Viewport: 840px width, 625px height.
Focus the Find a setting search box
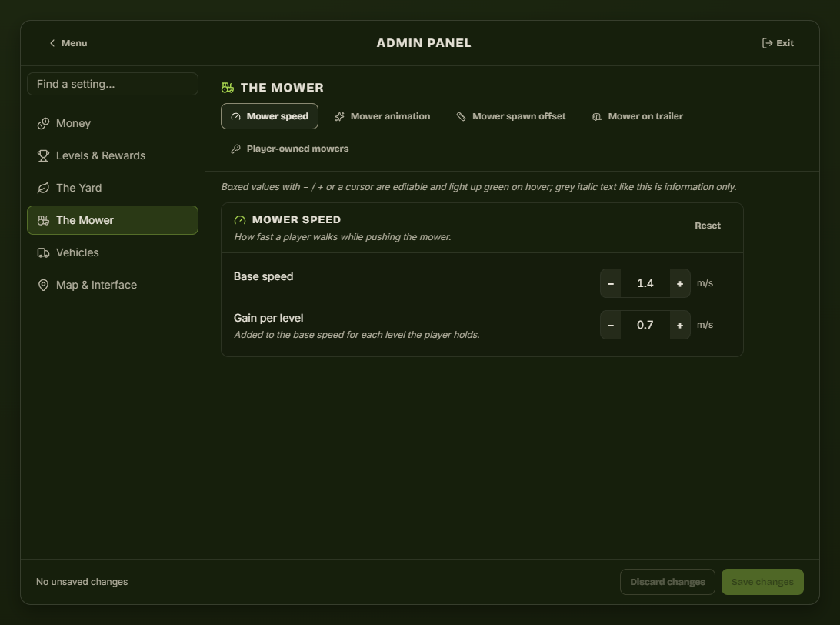coord(112,84)
